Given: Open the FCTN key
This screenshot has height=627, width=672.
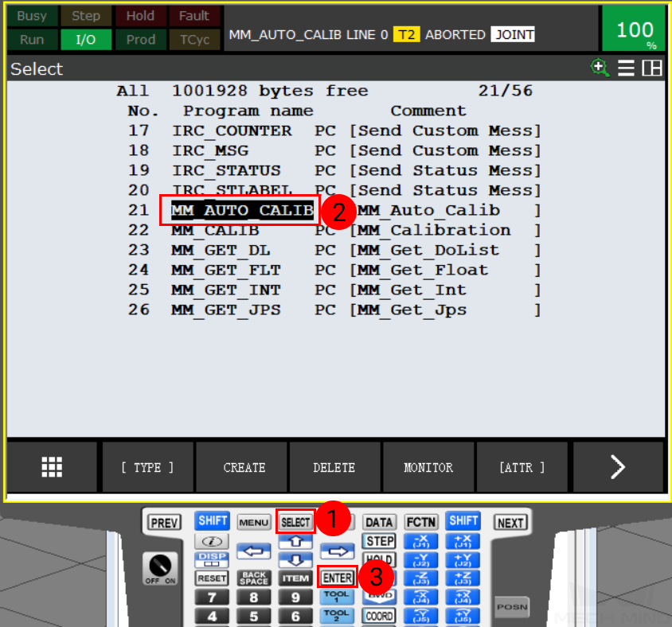Looking at the screenshot, I should click(x=421, y=523).
